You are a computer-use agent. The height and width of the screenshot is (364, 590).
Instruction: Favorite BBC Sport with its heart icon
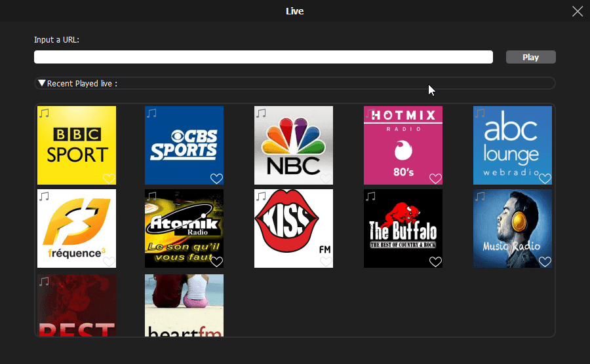(109, 179)
